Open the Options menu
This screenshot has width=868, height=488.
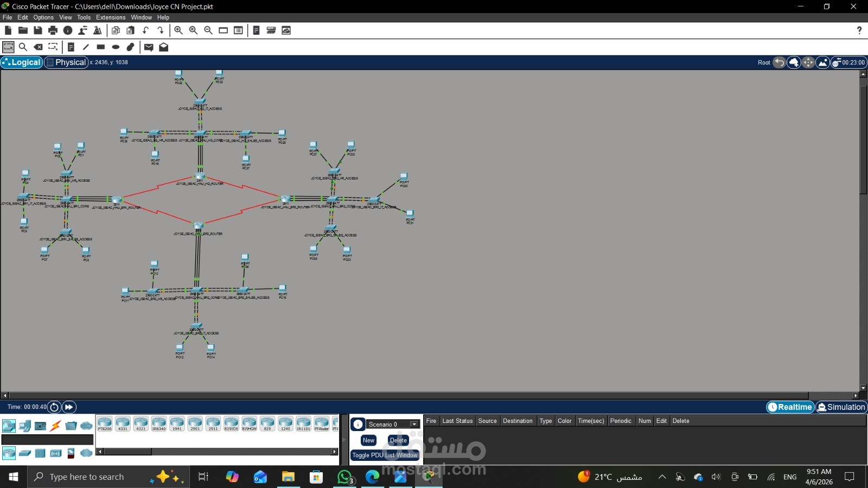tap(43, 17)
